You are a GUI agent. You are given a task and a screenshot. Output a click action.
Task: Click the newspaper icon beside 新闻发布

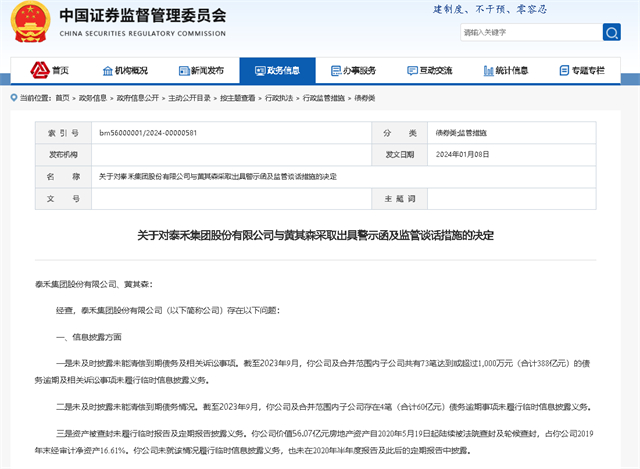pyautogui.click(x=184, y=71)
